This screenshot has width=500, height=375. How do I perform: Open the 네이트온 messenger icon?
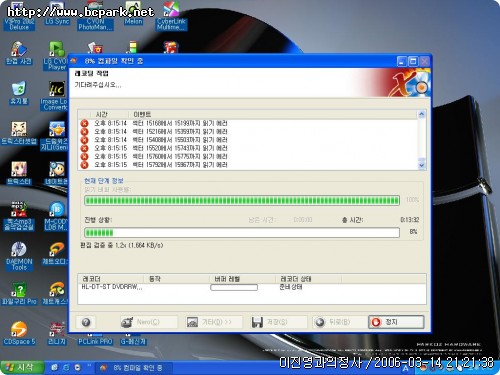[x=56, y=173]
